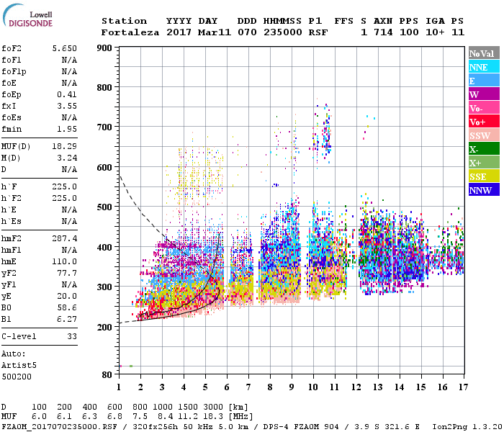Click the MUF(D) value 18.29
The image size is (504, 432).
(65, 146)
